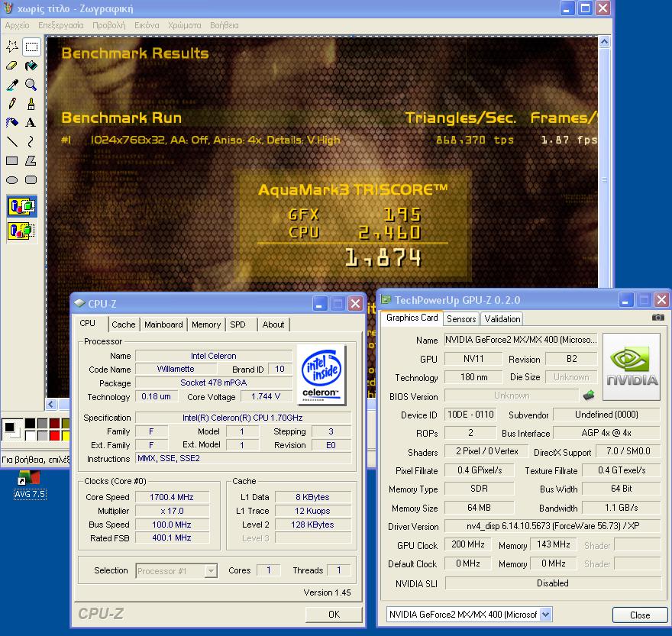Click the Paint title bar application icon
Image resolution: width=672 pixels, height=636 pixels.
8,8
